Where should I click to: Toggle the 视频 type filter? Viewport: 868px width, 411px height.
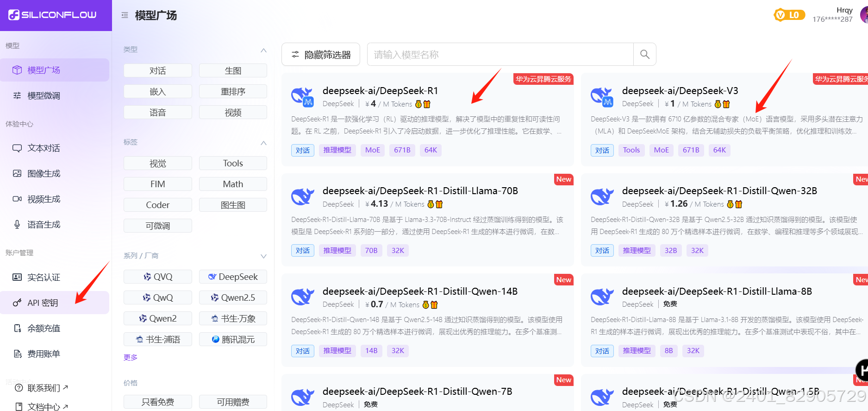[233, 112]
